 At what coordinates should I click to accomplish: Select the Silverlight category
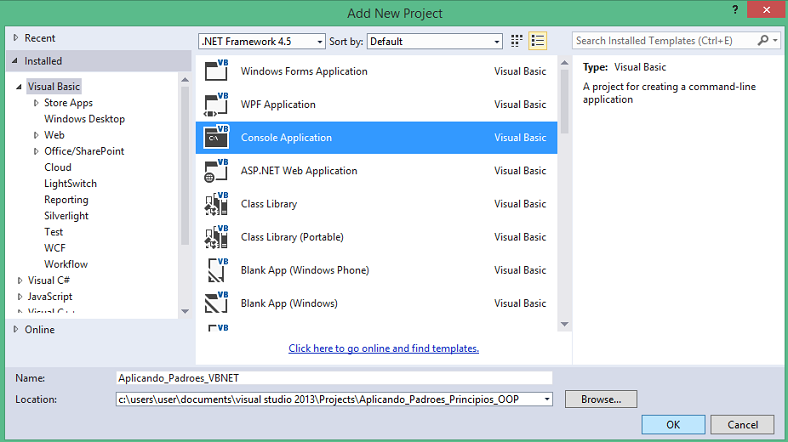click(x=66, y=215)
